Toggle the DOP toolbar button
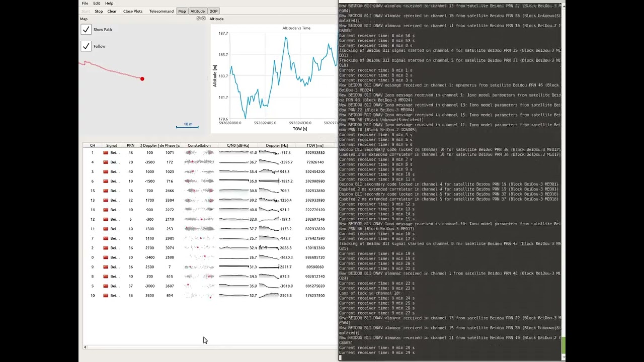 coord(214,11)
